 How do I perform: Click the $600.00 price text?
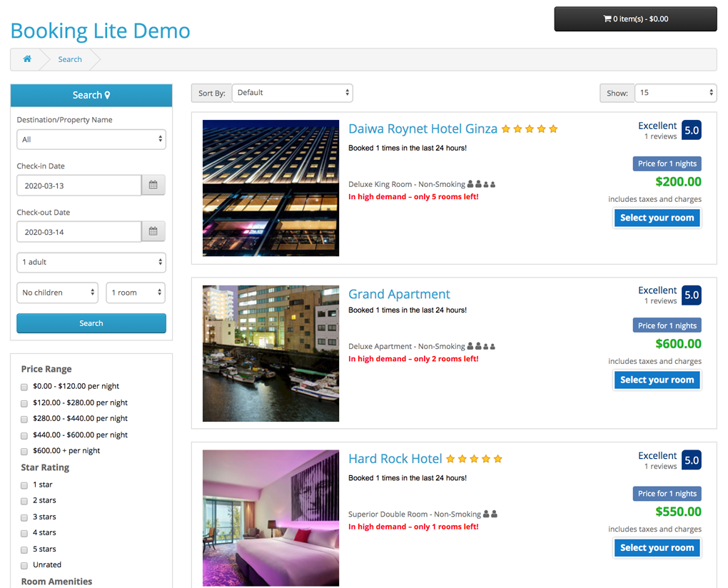point(678,343)
